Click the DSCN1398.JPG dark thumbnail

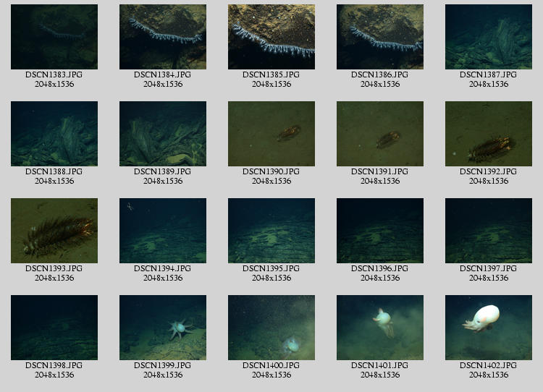(54, 328)
